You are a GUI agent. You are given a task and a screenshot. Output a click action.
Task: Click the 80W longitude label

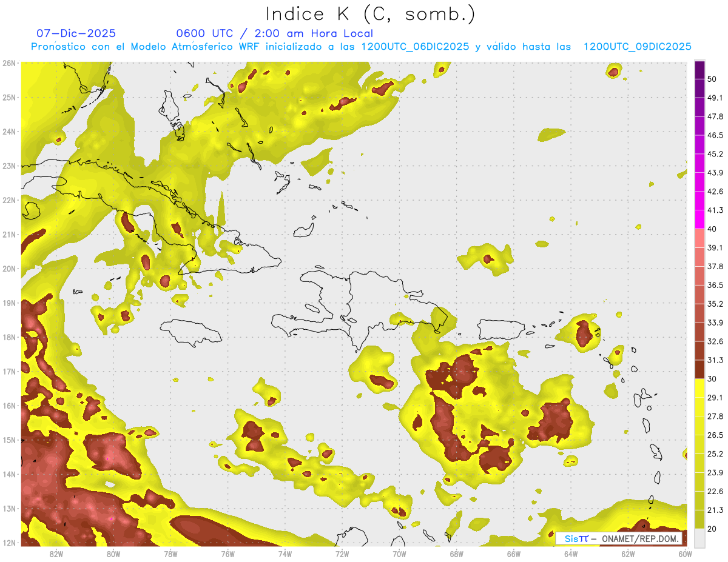click(x=113, y=554)
